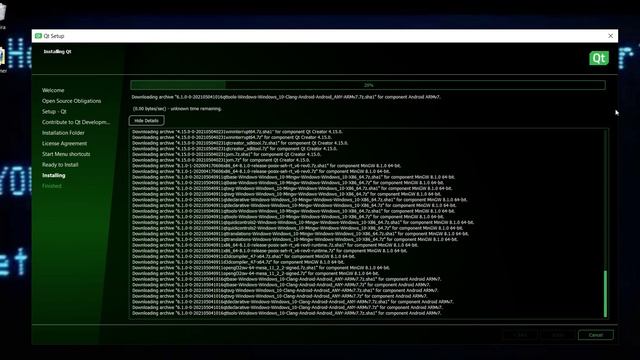
Task: Click log line for qtsvg Mingw X86_64.7z.sha1
Action: (292, 189)
